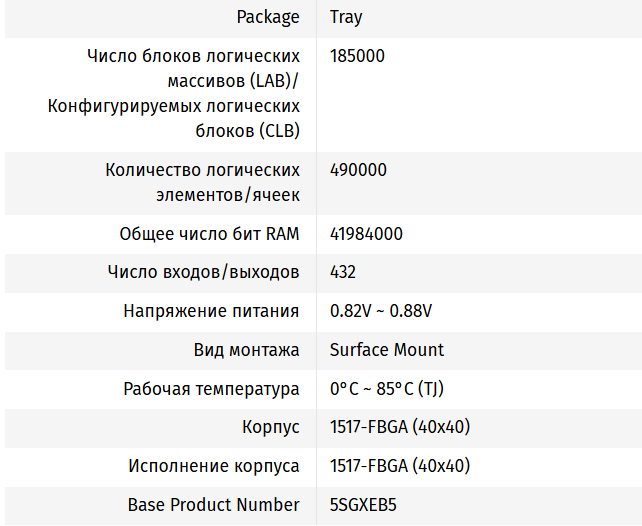The height and width of the screenshot is (526, 642).
Task: Click Число входов/выходов label
Action: 203,272
